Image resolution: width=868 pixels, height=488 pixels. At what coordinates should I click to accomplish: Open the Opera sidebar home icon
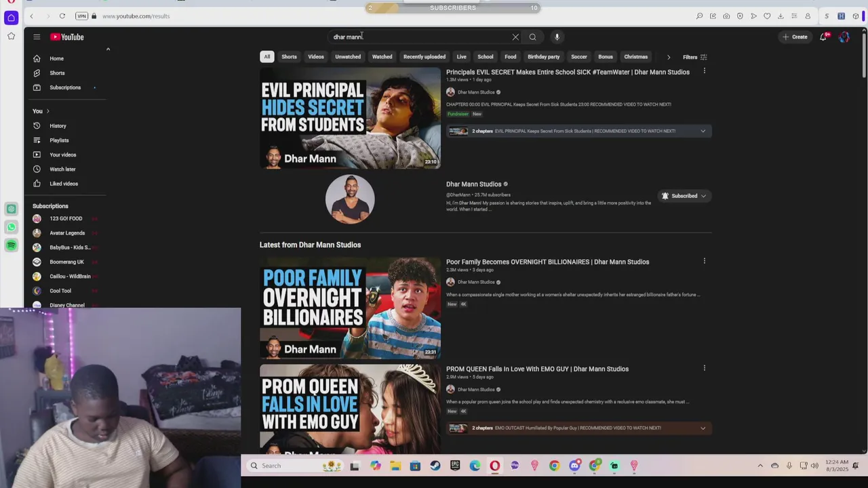click(11, 18)
